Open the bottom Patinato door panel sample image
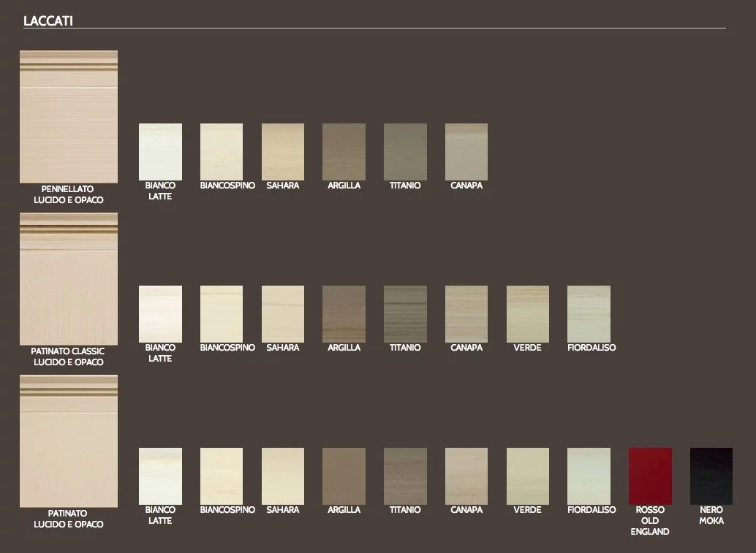This screenshot has width=756, height=553. (69, 441)
